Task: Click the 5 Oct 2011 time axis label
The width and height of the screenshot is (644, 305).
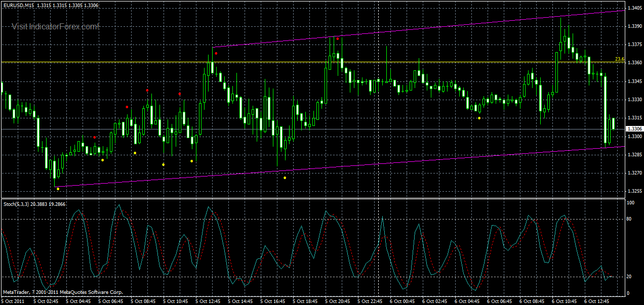Action: [x=11, y=299]
